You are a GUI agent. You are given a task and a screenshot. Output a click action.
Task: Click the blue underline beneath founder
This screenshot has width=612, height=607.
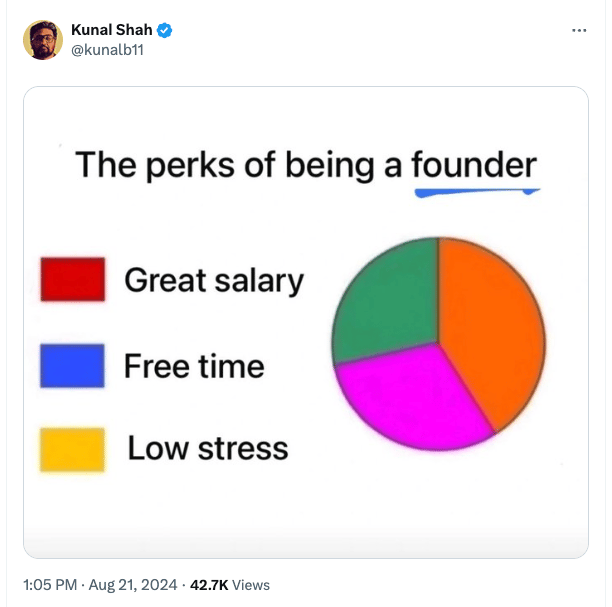pos(477,192)
